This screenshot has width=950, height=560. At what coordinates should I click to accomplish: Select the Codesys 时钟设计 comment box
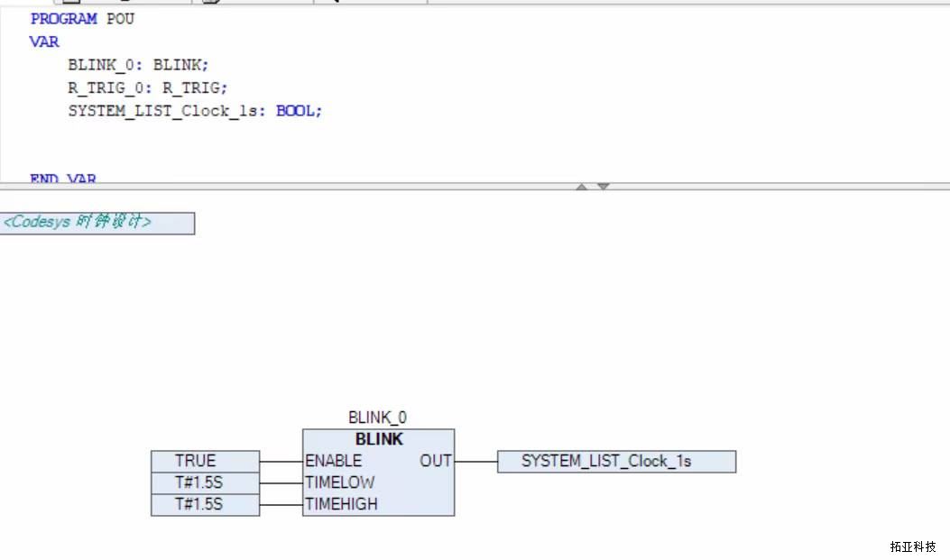[x=97, y=223]
